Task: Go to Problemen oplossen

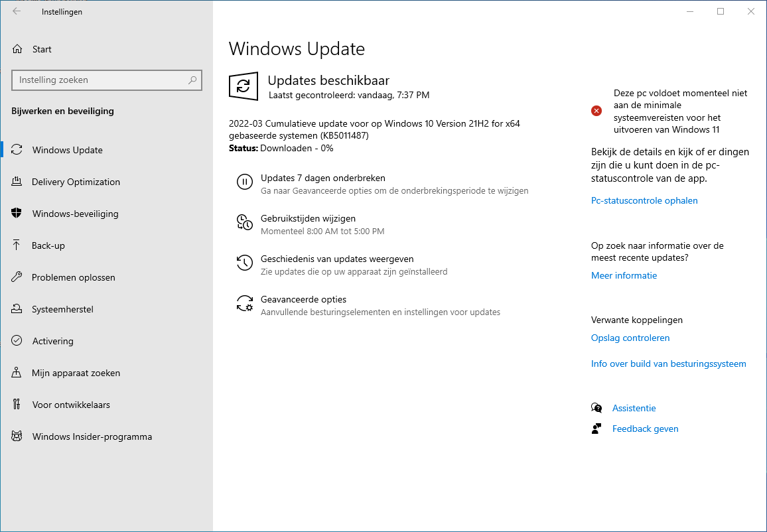Action: pos(73,277)
